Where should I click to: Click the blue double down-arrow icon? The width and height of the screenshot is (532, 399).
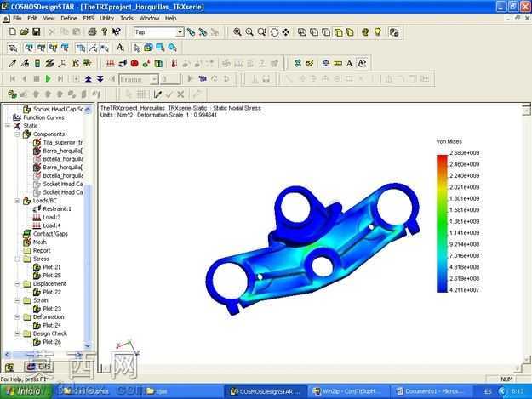point(100,78)
